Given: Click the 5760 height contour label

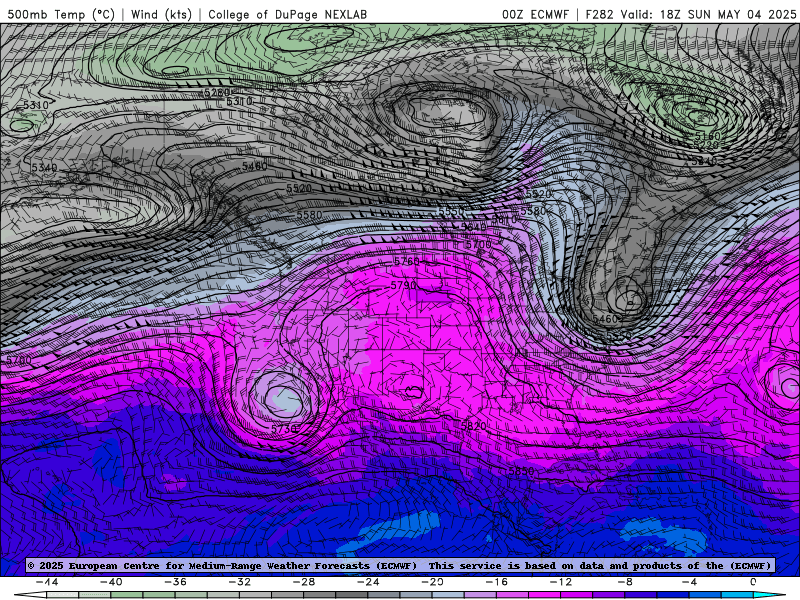Looking at the screenshot, I should (407, 261).
